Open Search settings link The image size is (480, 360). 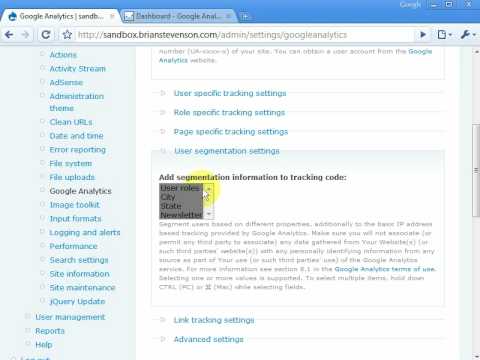[x=79, y=260]
